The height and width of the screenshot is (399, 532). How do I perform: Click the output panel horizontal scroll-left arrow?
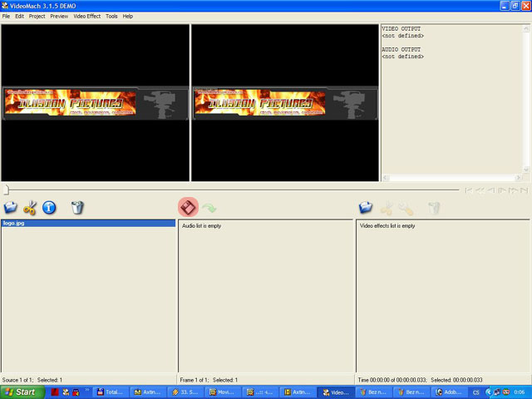point(386,177)
